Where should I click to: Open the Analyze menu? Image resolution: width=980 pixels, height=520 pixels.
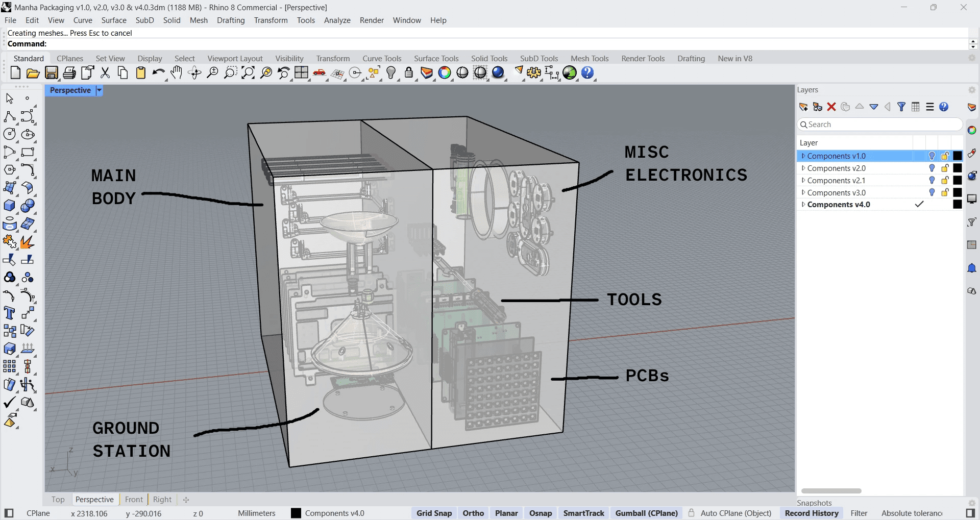[x=337, y=20]
